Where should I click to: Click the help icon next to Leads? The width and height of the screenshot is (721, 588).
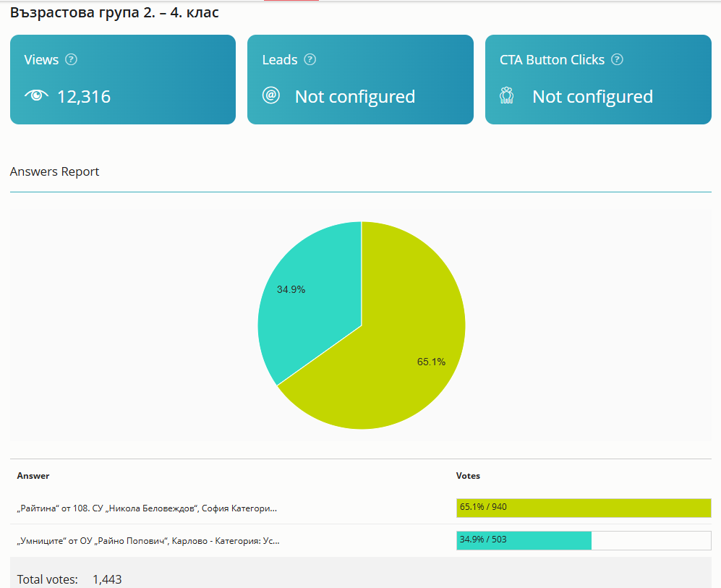pos(310,59)
